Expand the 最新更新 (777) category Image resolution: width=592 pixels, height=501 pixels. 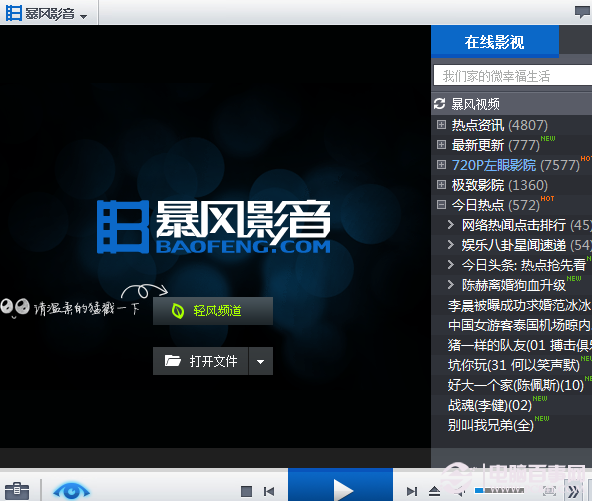tap(441, 144)
